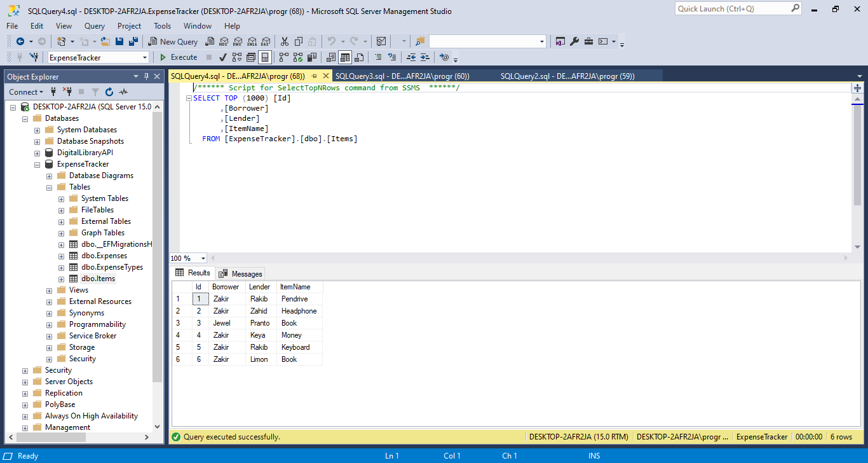Click the Parse checkmark icon
The height and width of the screenshot is (463, 868).
pyautogui.click(x=222, y=57)
